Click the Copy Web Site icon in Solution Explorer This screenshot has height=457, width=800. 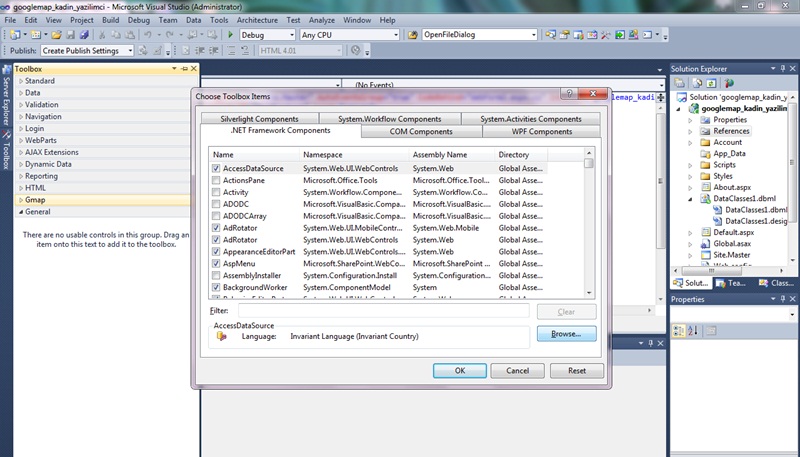pyautogui.click(x=729, y=83)
